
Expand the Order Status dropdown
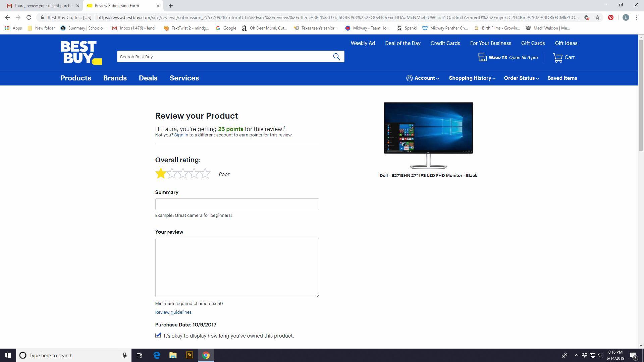520,78
